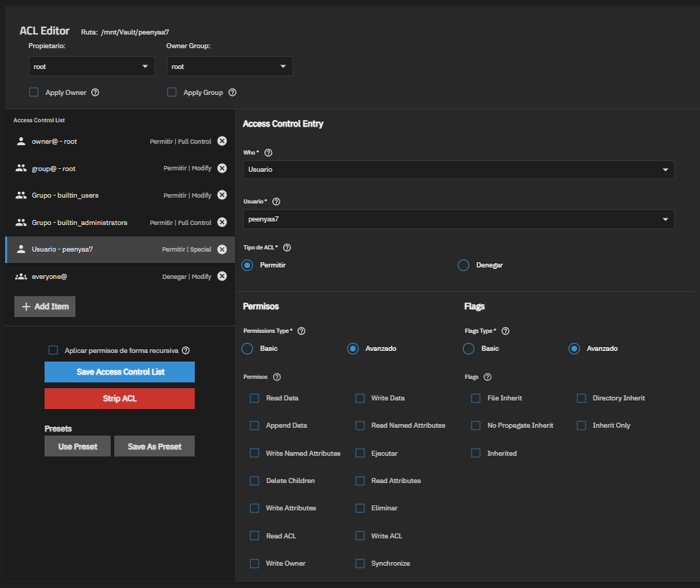Open the Usuario dropdown showing peenyaa7
This screenshot has width=700, height=588.
coord(459,219)
